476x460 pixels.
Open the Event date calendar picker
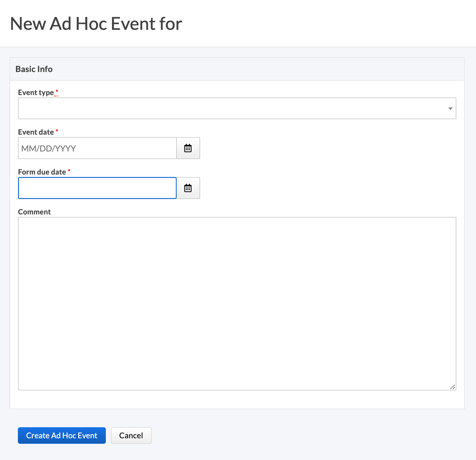pos(188,148)
